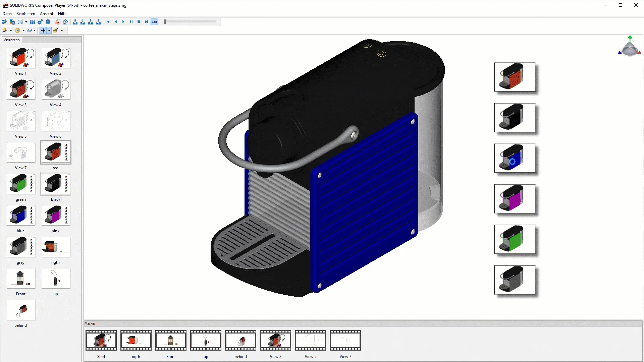Rewind animation to start
The image size is (644, 362).
(x=108, y=22)
